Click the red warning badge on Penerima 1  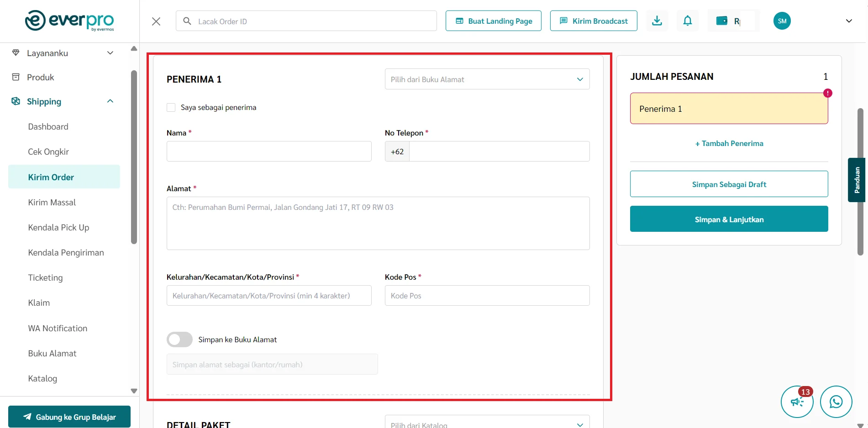[x=827, y=93]
